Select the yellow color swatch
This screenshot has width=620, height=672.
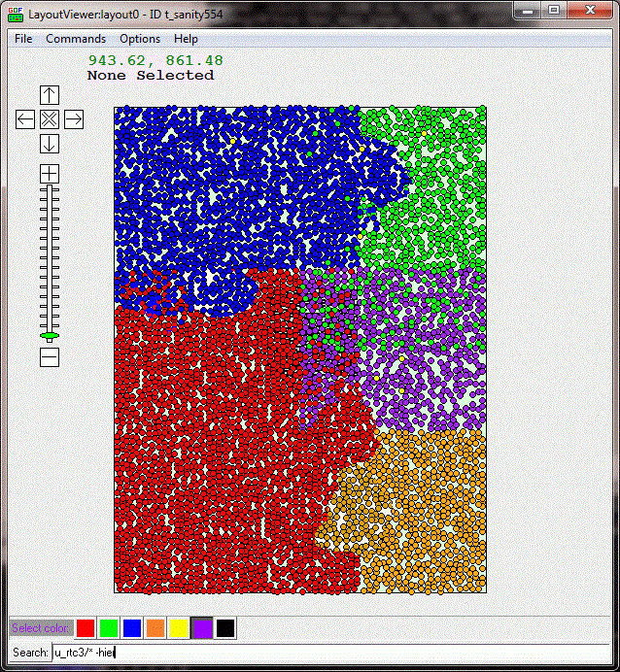pyautogui.click(x=179, y=628)
